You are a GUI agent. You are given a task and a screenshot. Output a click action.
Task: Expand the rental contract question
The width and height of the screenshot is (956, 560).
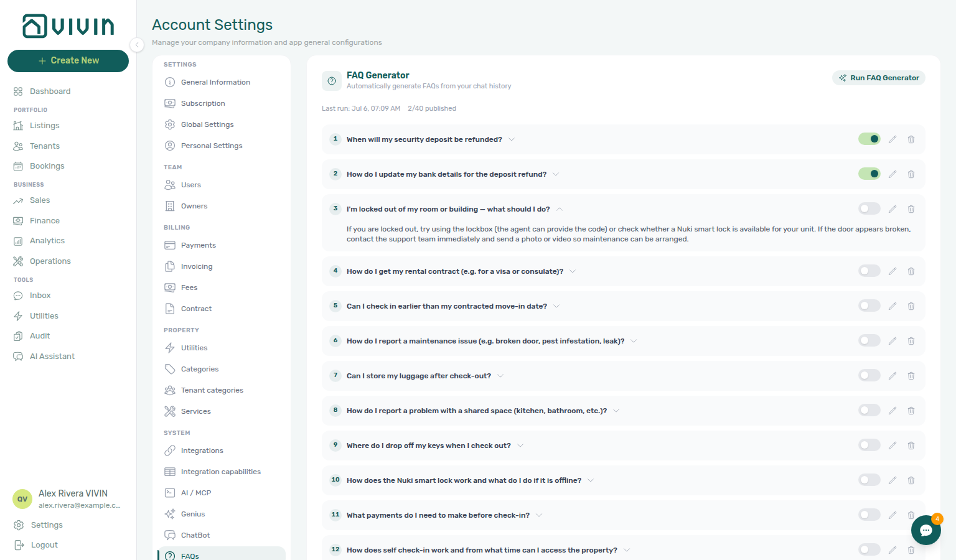[x=573, y=271]
